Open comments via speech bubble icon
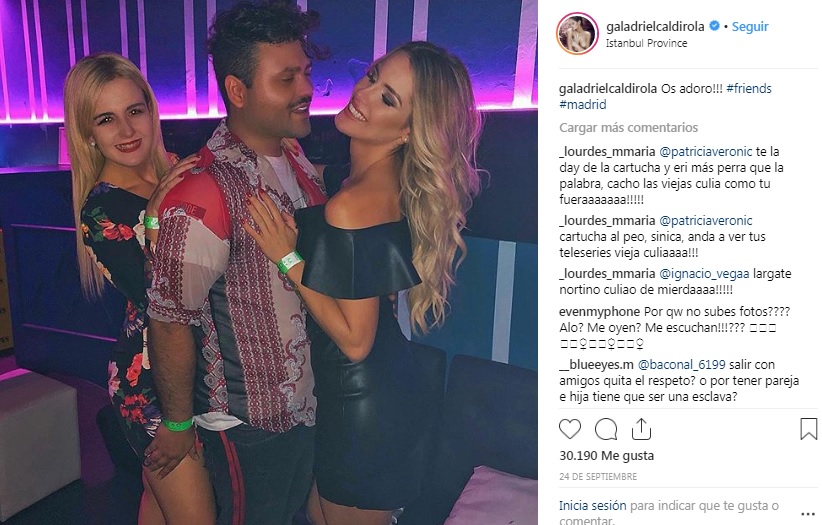Viewport: 822px width, 525px height. (x=606, y=430)
